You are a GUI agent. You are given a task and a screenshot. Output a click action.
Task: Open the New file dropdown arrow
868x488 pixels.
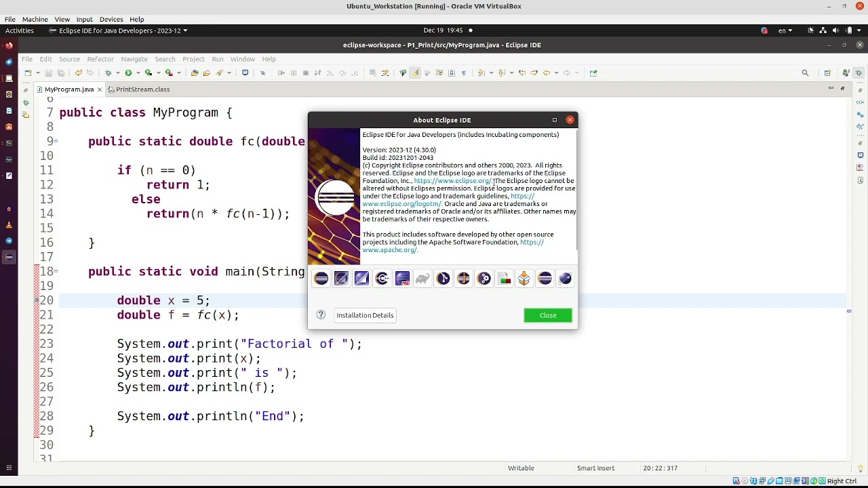point(38,73)
